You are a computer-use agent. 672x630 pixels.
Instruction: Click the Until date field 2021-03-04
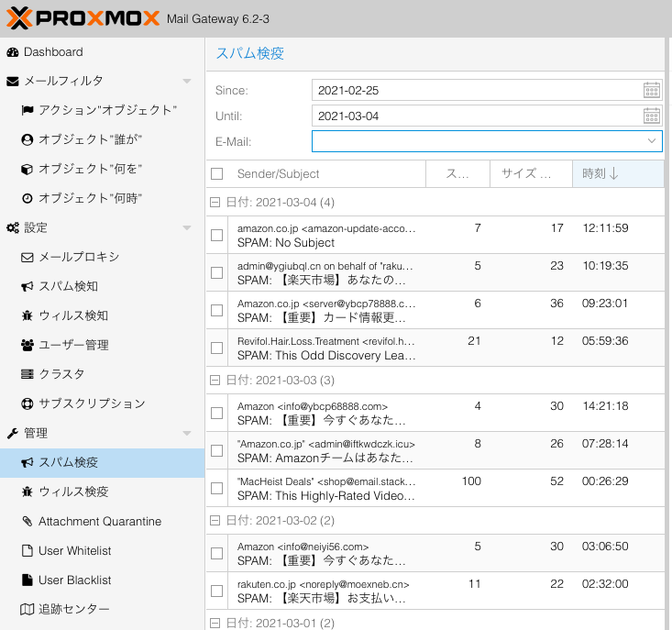(478, 116)
